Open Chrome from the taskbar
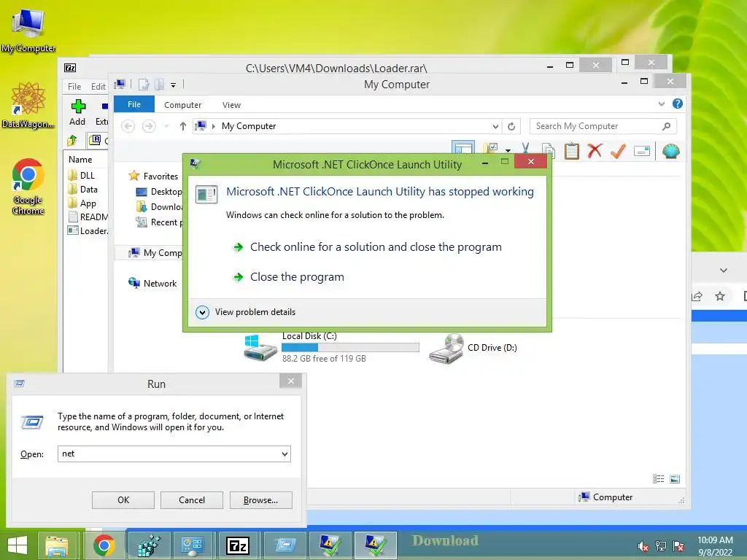The height and width of the screenshot is (560, 747). [104, 545]
